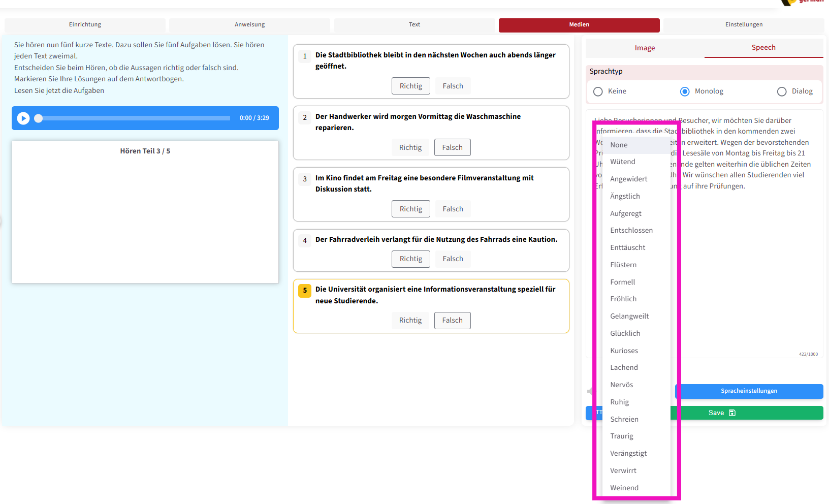Switch to the Image tab
The width and height of the screenshot is (829, 504).
[x=645, y=48]
